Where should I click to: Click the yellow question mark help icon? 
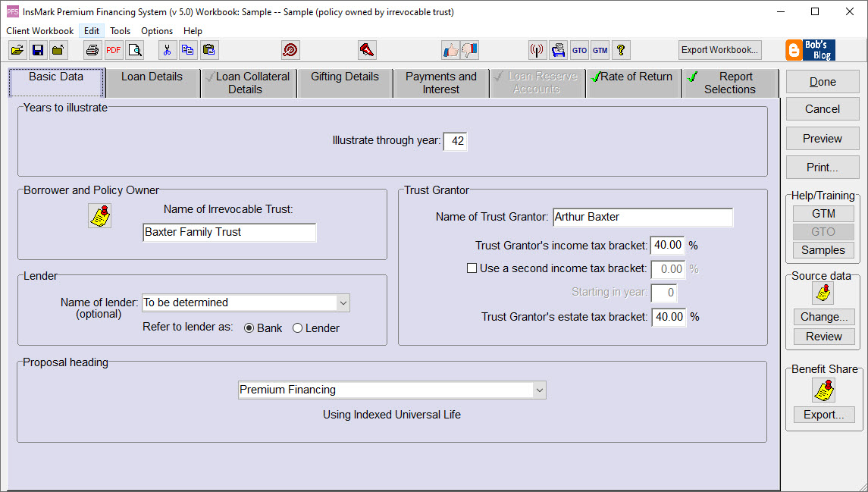coord(620,49)
